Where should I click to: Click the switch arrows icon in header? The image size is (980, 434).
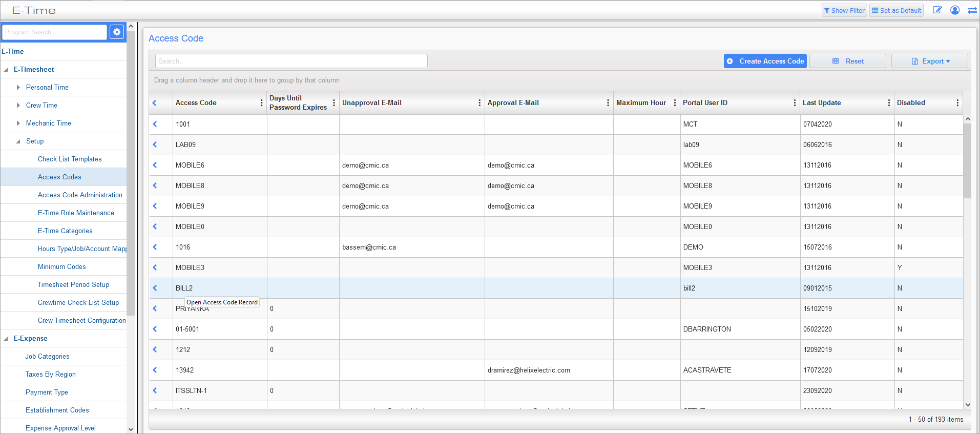(x=972, y=10)
